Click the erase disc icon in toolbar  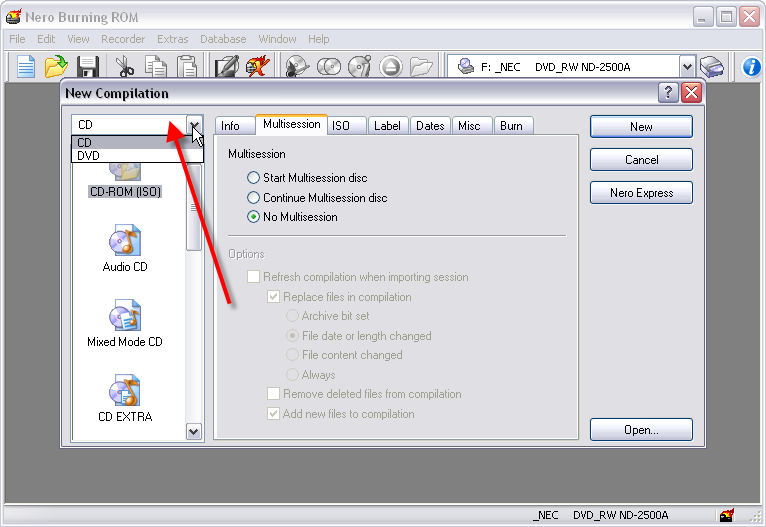297,67
